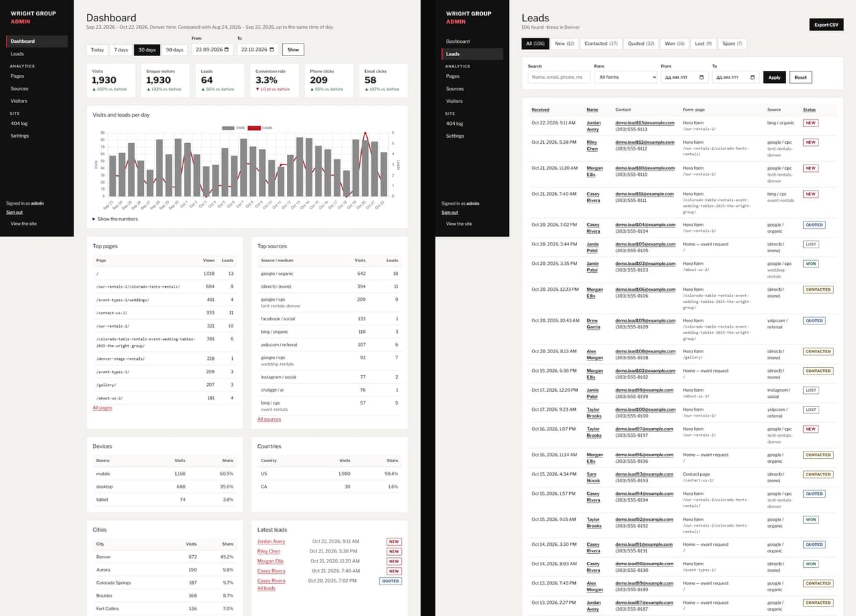
Task: Apply the leads filters
Action: [774, 77]
